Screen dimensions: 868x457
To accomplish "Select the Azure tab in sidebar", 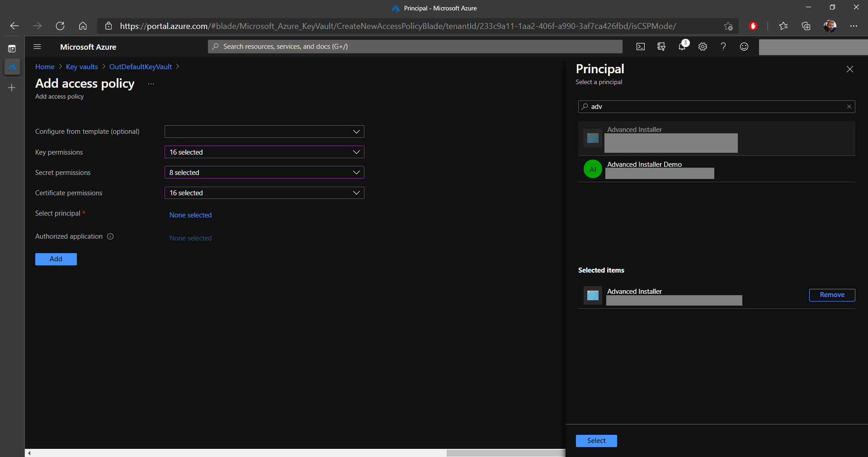I will point(12,67).
